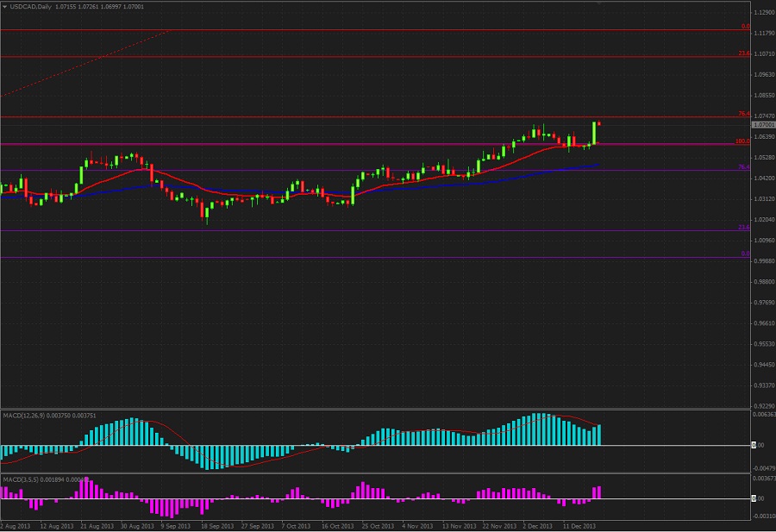
Task: Click the 1.12900 value on price scale
Action: click(762, 12)
